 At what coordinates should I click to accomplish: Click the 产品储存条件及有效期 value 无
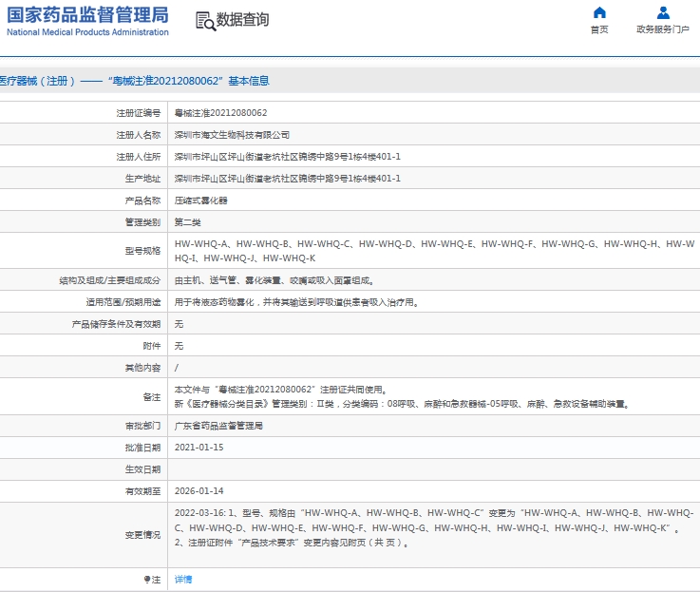pos(179,324)
